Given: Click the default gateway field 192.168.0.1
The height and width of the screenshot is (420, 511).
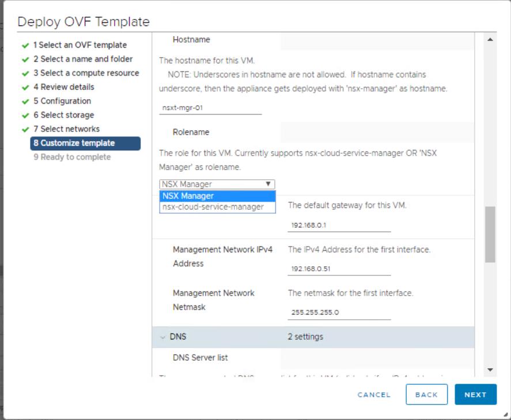Looking at the screenshot, I should click(x=339, y=225).
